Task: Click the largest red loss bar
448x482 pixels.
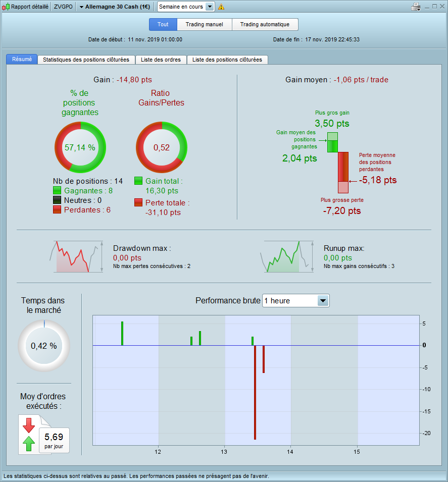Action: [x=255, y=392]
